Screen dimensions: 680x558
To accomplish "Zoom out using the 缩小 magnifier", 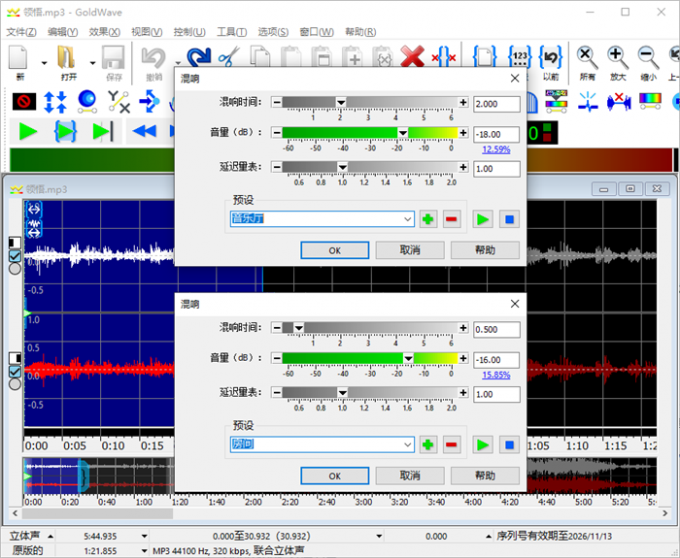I will (x=648, y=63).
